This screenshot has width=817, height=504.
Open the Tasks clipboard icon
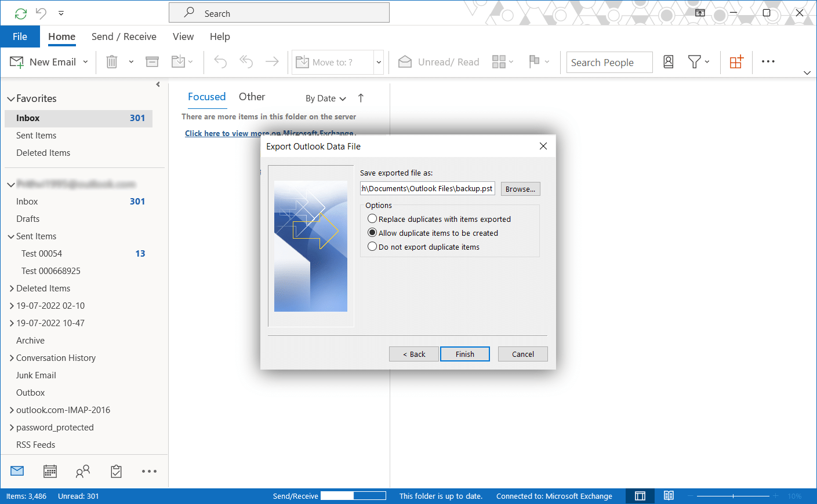click(x=116, y=471)
